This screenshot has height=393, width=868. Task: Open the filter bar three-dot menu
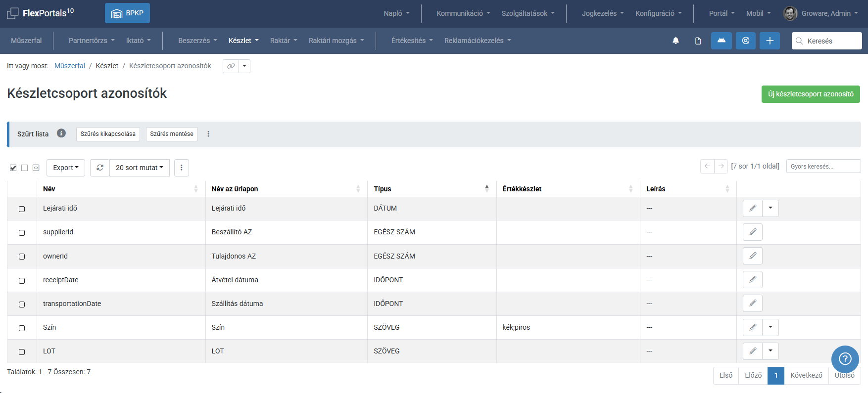pos(208,134)
